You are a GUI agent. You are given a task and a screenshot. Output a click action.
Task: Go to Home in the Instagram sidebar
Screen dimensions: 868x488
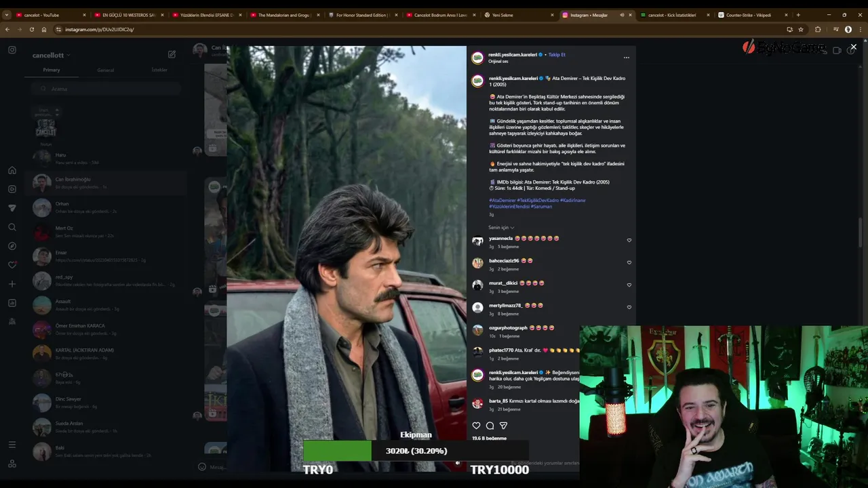coord(12,170)
